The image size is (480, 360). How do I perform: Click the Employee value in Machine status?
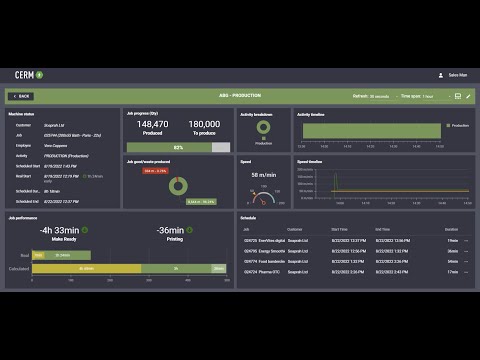pyautogui.click(x=55, y=146)
